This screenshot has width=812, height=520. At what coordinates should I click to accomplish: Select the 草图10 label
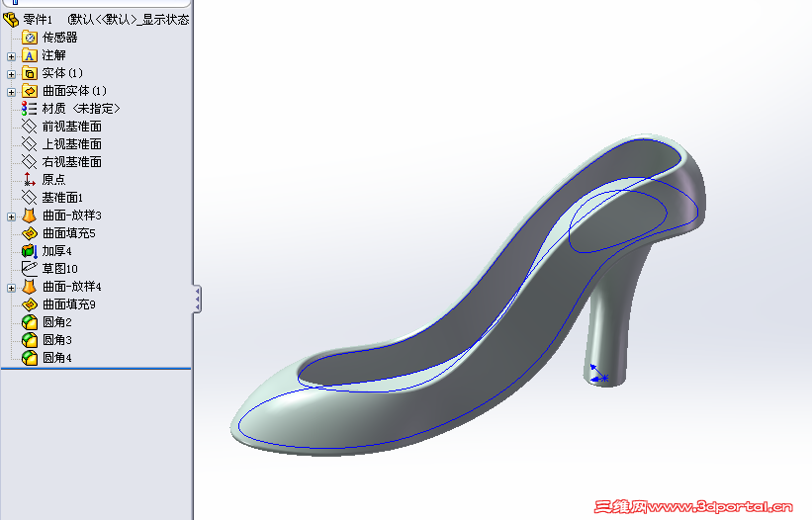coord(60,269)
